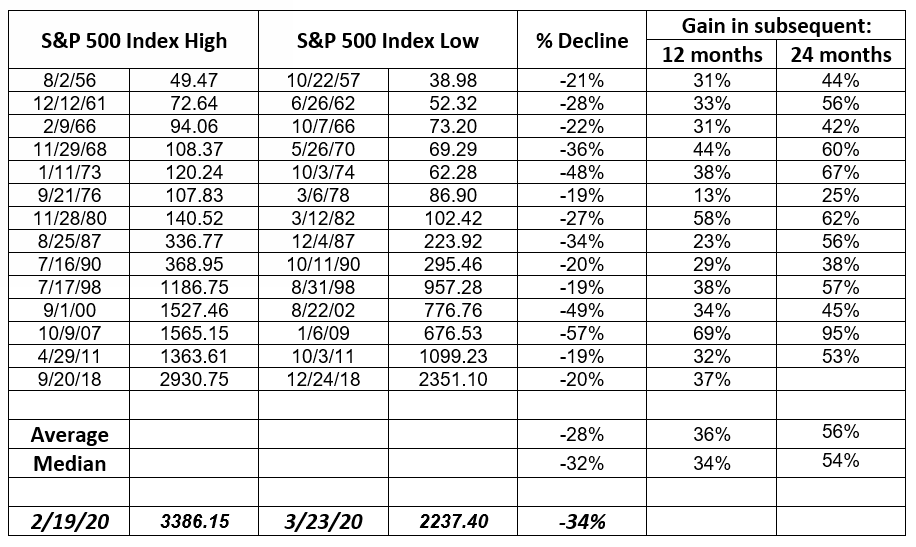Viewport: 916px width, 547px height.
Task: Select the -57% decline cell
Action: [x=582, y=334]
